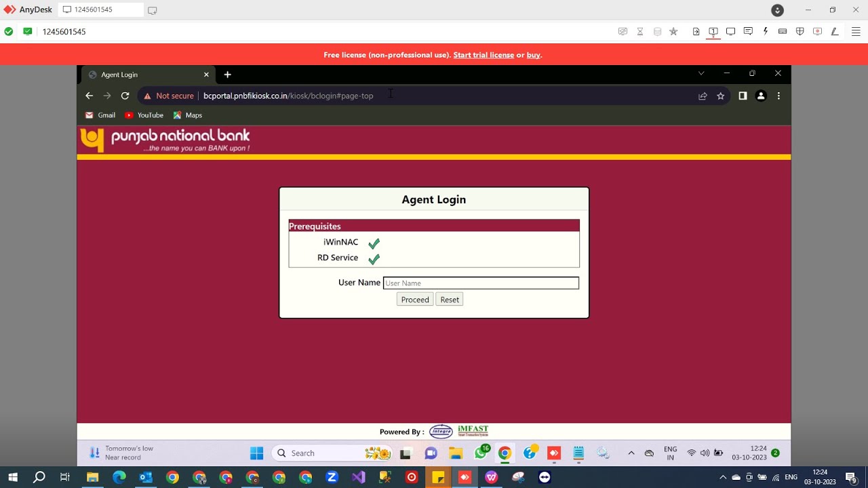The image size is (868, 488).
Task: Expand remote system tray hidden icons
Action: 631,453
